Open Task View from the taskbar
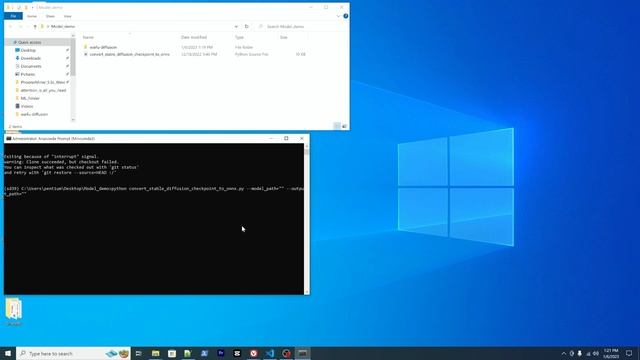Screen dimensions: 640x360 coord(139,353)
